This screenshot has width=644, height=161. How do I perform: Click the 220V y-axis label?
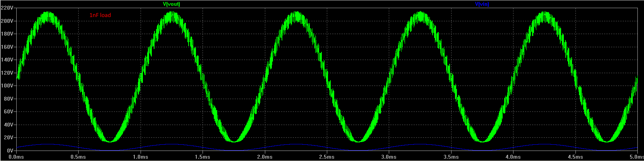click(x=7, y=8)
